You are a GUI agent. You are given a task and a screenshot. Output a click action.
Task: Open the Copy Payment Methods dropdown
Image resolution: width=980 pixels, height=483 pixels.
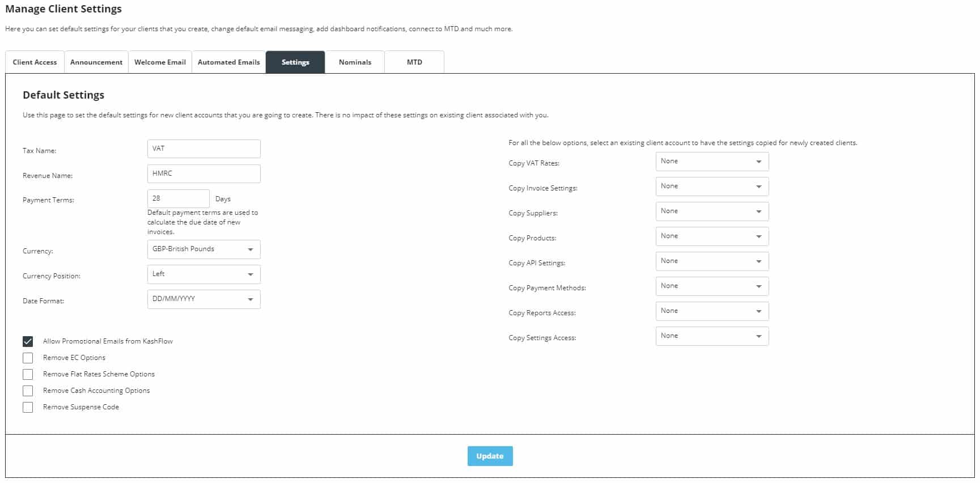(712, 286)
